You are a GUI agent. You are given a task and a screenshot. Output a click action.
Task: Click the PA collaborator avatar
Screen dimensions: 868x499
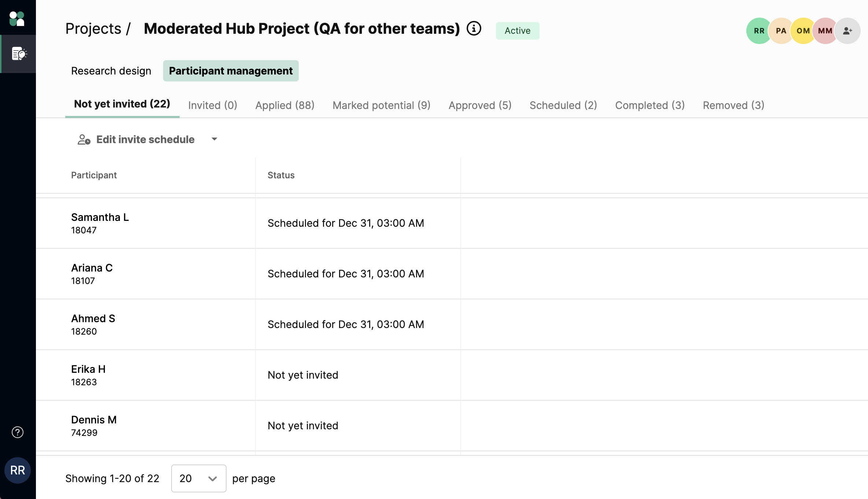pos(781,31)
